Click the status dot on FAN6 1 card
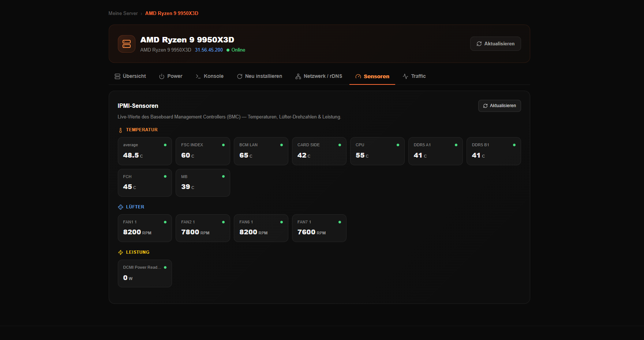Viewport: 644px width, 340px height. tap(281, 222)
